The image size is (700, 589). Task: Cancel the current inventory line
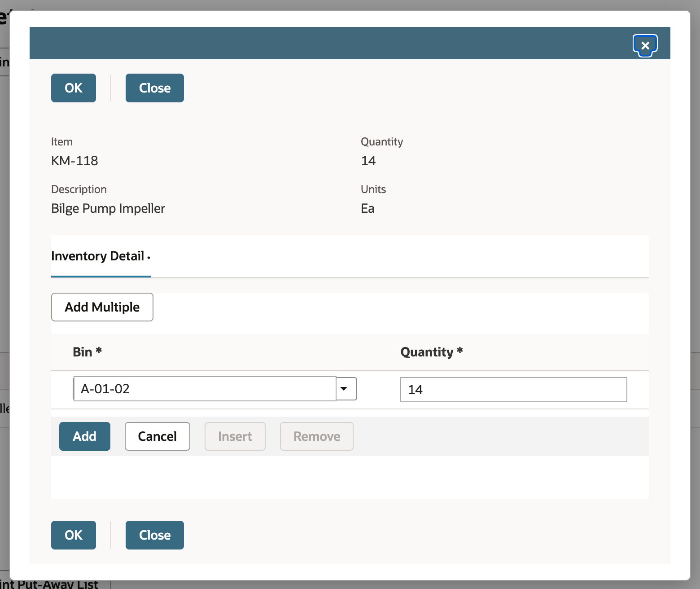pos(157,436)
